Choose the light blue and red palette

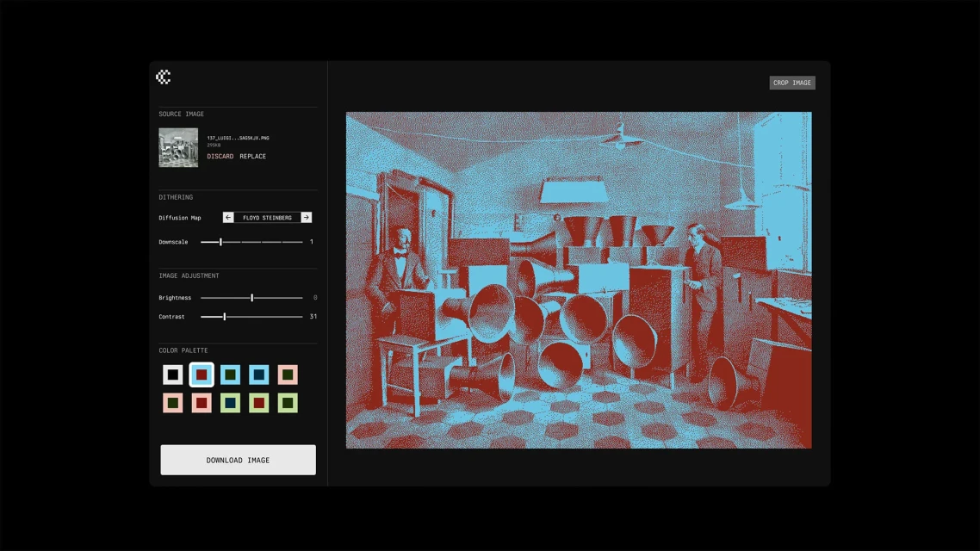[x=202, y=375]
